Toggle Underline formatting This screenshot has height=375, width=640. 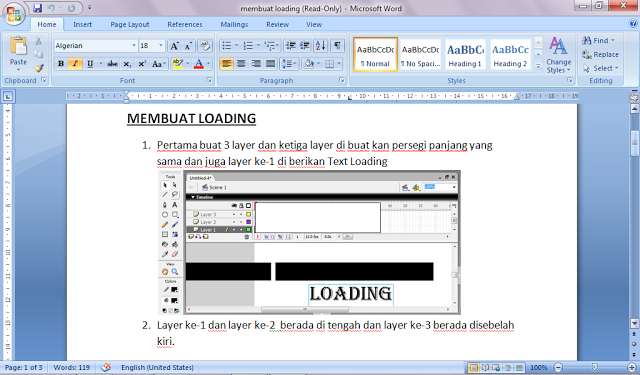tap(90, 64)
